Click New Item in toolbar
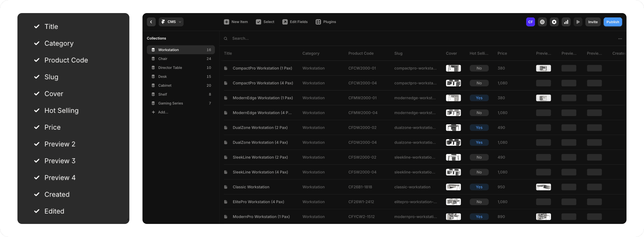This screenshot has width=644, height=237. coord(236,22)
